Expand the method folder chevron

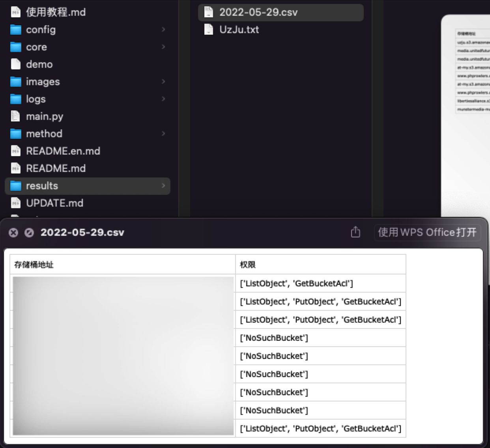tap(163, 134)
